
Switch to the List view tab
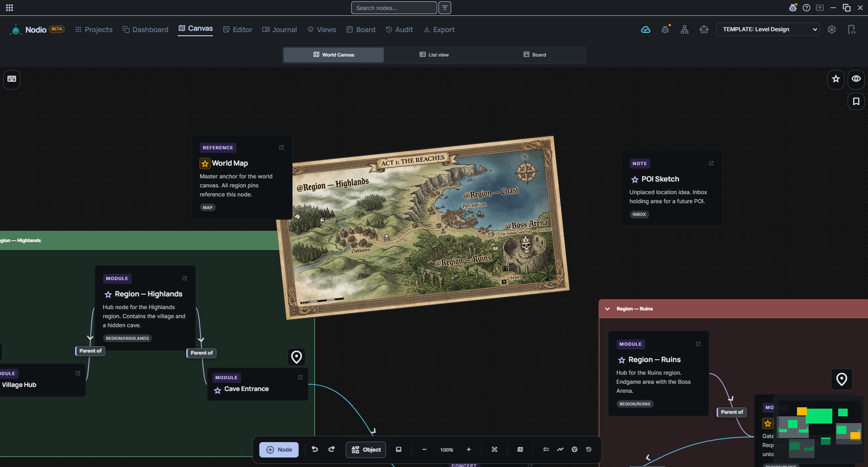click(x=434, y=55)
